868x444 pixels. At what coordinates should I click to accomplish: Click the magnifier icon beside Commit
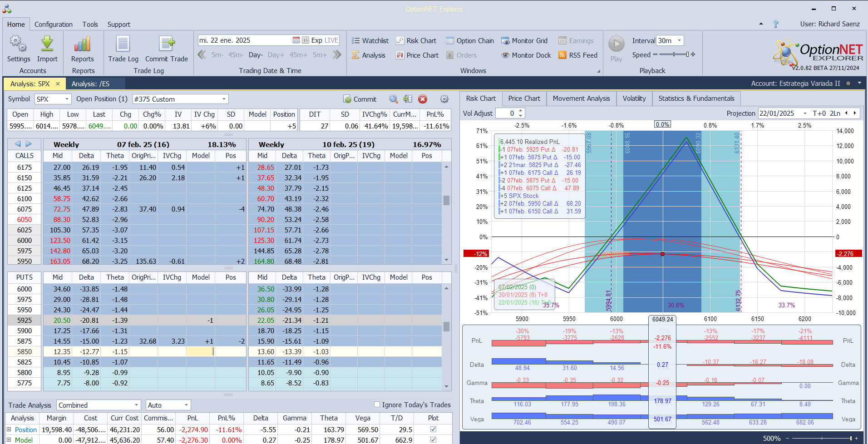[x=394, y=99]
